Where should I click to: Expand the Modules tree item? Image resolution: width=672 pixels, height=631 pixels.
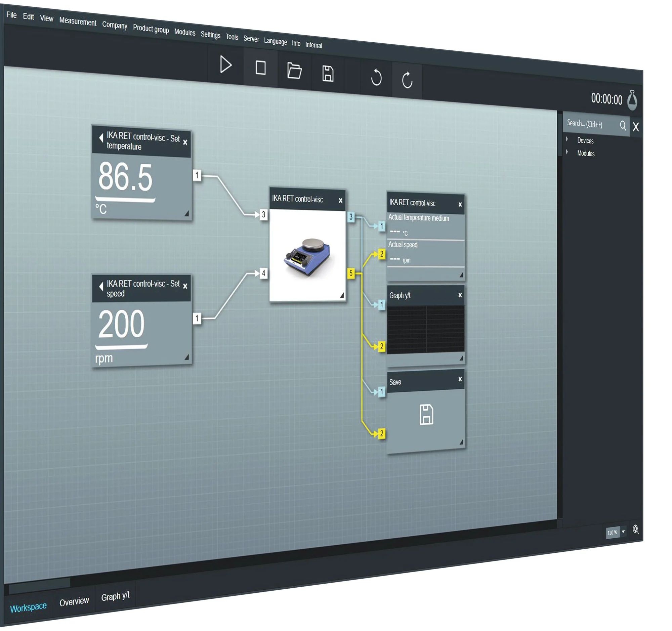click(567, 152)
